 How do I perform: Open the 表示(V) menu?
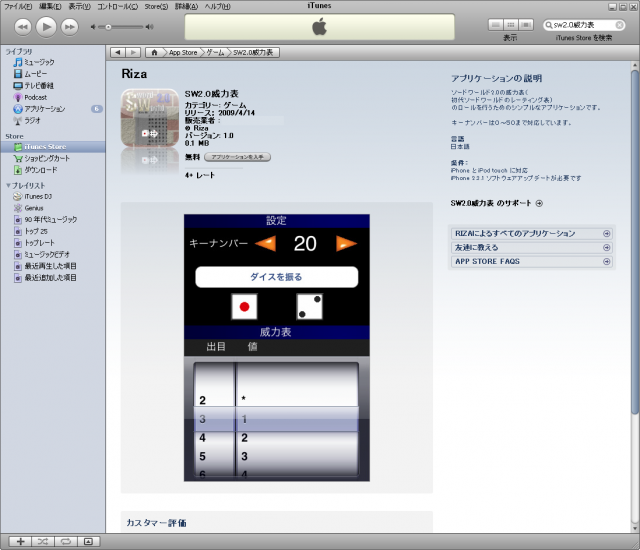pos(79,6)
